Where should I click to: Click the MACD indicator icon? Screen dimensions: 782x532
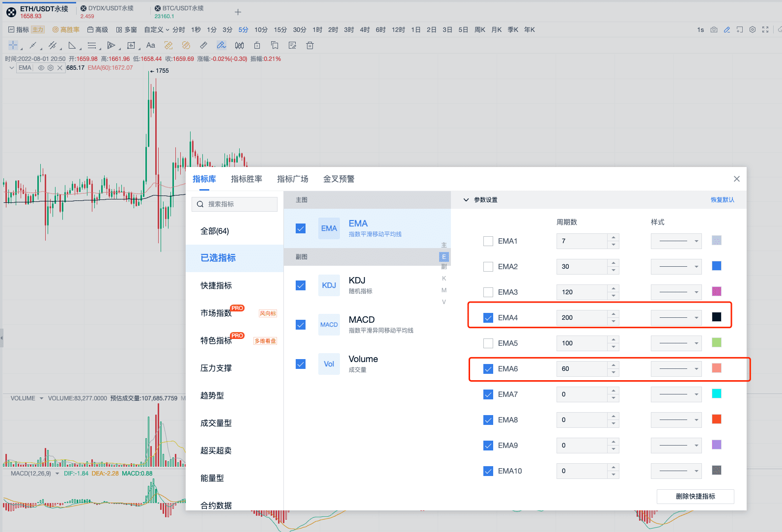tap(329, 325)
